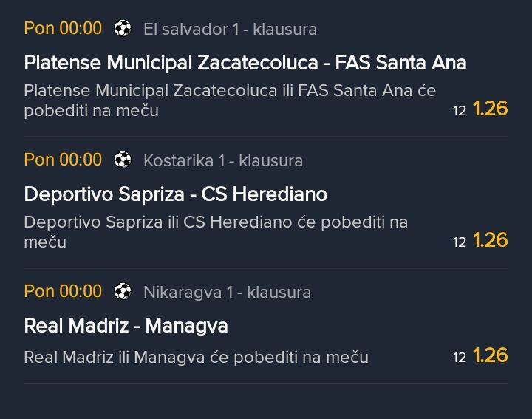The width and height of the screenshot is (532, 419).
Task: Click the Pon 00:00 time on the El Salvador match
Action: tap(63, 29)
